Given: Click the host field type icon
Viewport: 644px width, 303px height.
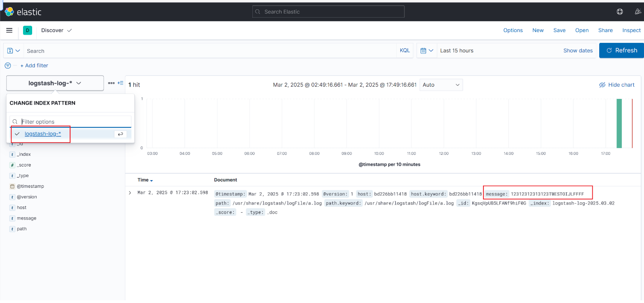Looking at the screenshot, I should coord(12,208).
